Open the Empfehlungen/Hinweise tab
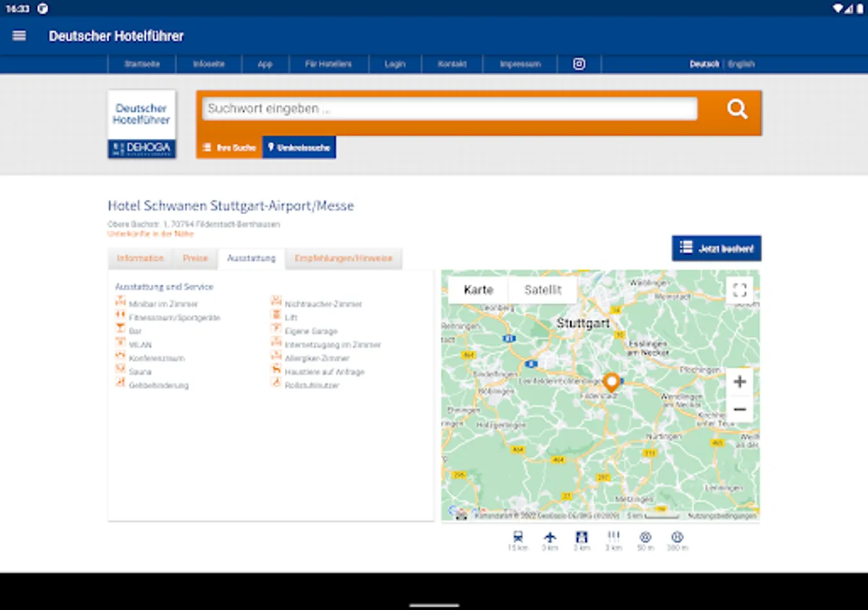The width and height of the screenshot is (868, 610). point(344,258)
